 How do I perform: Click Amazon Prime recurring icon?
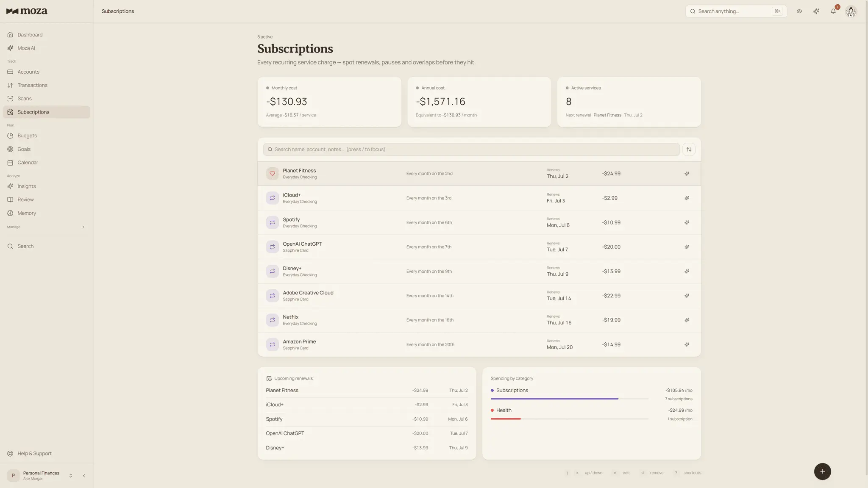(272, 345)
